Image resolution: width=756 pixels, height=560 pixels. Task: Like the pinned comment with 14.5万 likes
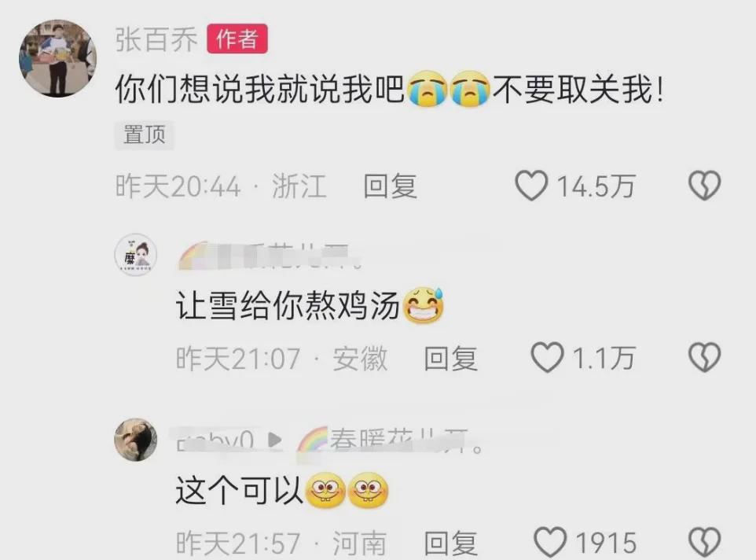531,185
